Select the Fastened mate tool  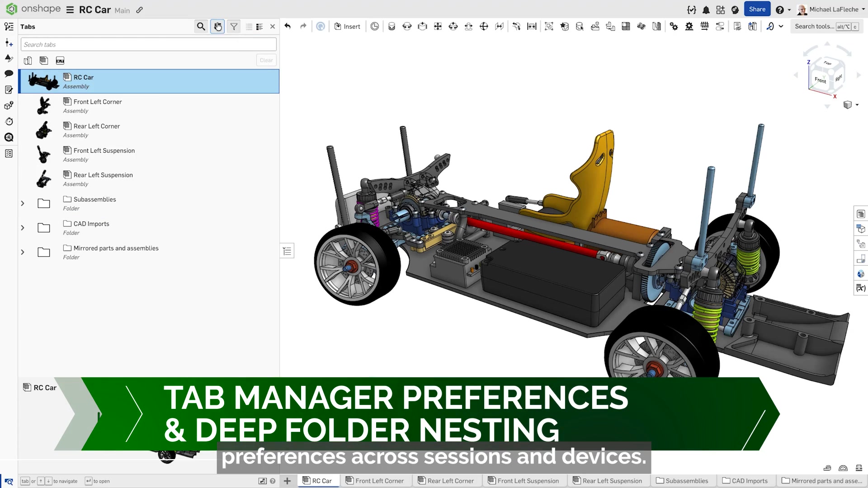pos(392,26)
